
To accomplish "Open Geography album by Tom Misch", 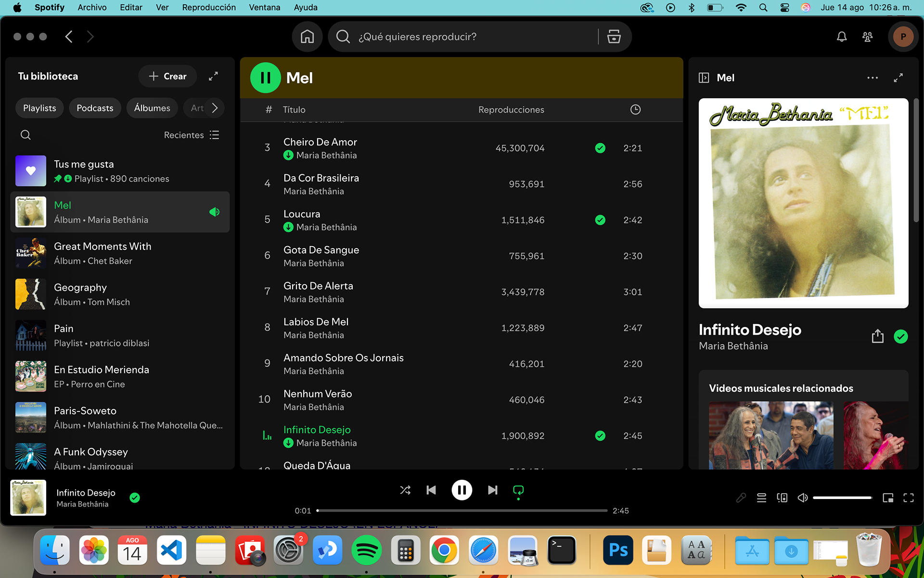I will 120,294.
